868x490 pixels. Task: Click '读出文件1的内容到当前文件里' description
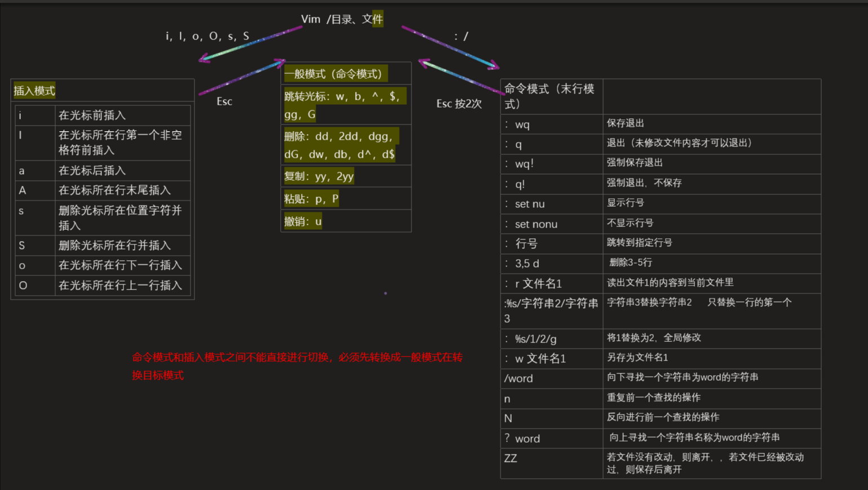click(670, 283)
